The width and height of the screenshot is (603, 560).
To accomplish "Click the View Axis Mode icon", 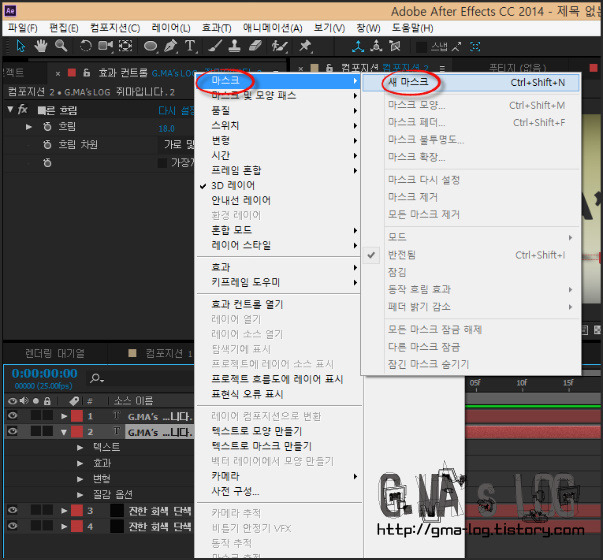I will pyautogui.click(x=395, y=47).
